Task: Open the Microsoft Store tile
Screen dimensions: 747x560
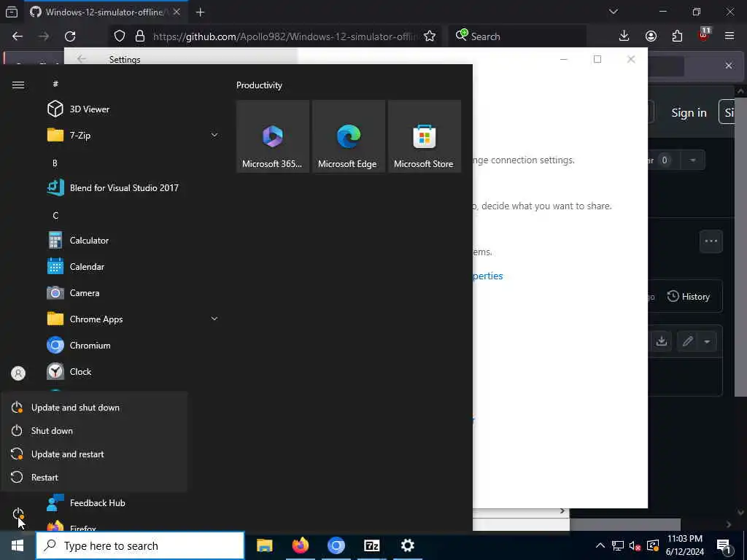Action: pos(425,136)
